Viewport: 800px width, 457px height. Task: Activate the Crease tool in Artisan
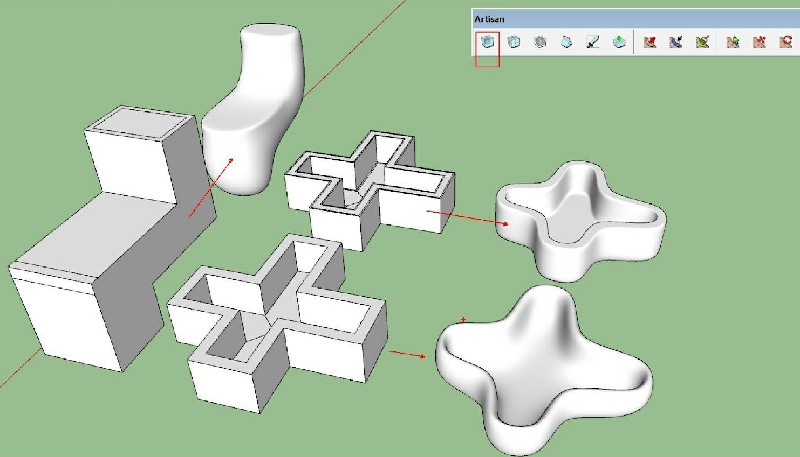pyautogui.click(x=566, y=42)
